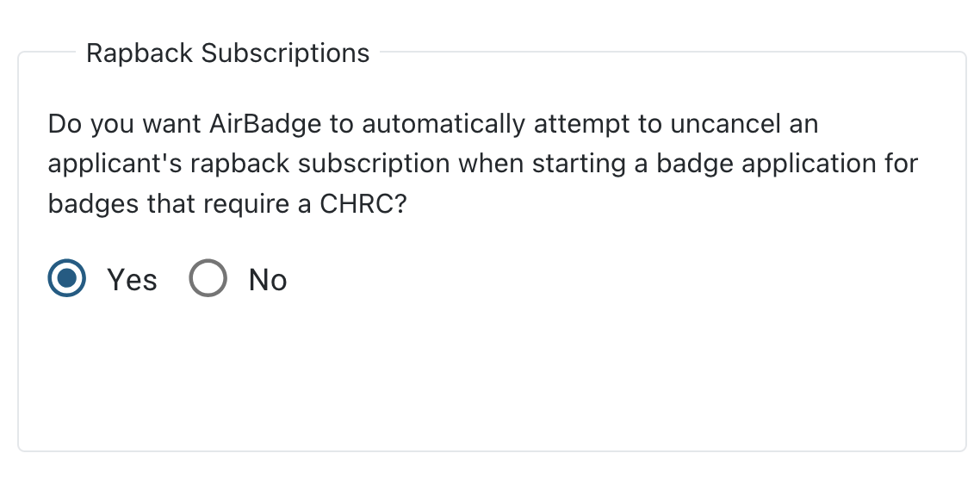
Task: Click the word "Rapback" in the legend
Action: point(140,53)
